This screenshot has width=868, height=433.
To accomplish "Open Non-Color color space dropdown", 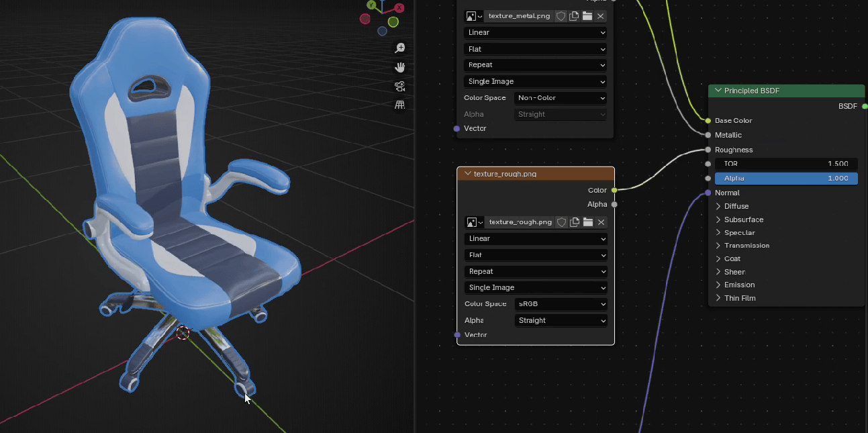I will click(561, 98).
